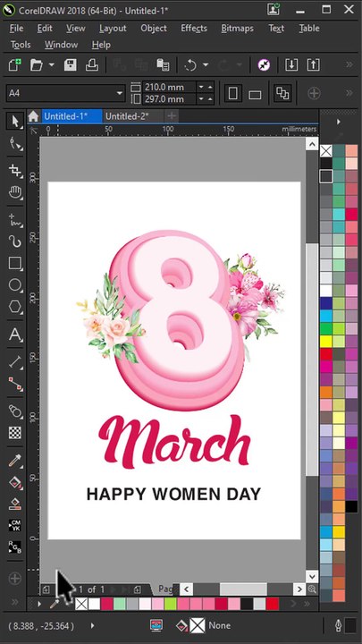Add a new document tab
The height and width of the screenshot is (644, 362).
[172, 116]
